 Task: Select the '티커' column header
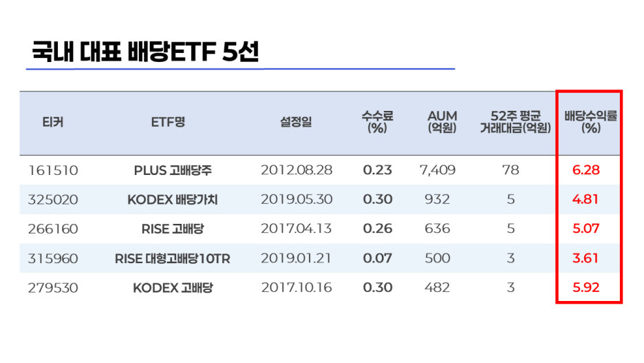tap(53, 122)
